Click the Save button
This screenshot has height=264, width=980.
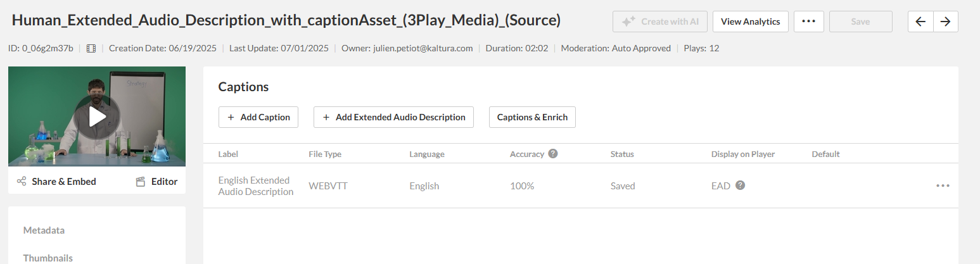point(860,22)
